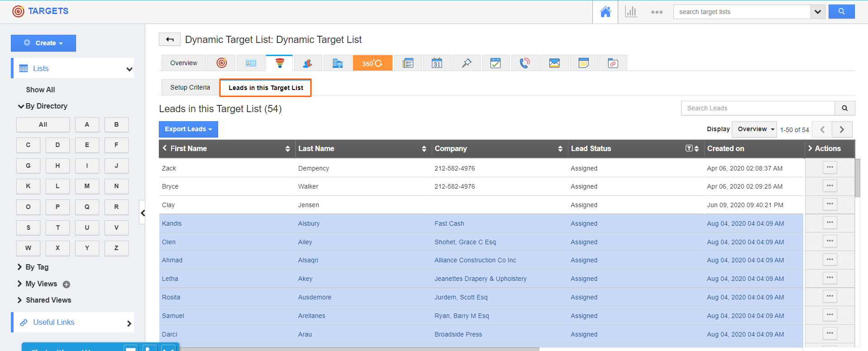Image resolution: width=868 pixels, height=351 pixels.
Task: Open the emails envelope tab icon
Action: coord(554,63)
